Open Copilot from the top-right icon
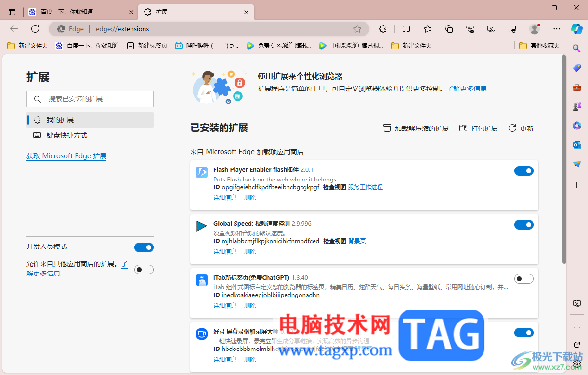The image size is (588, 375). 576,28
